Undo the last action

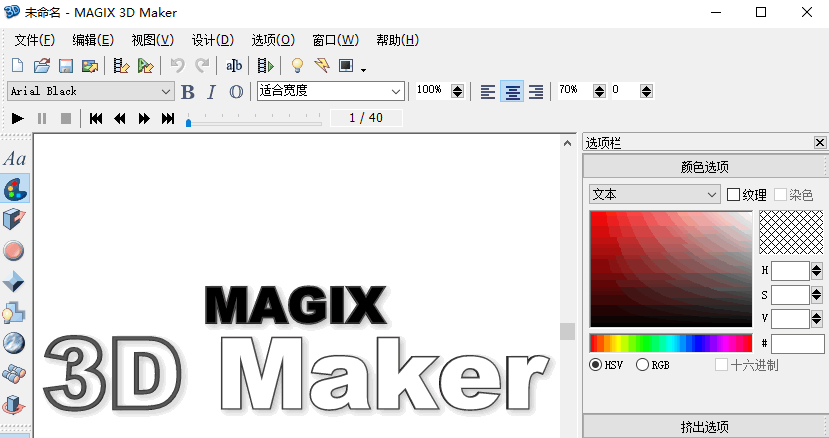point(178,66)
